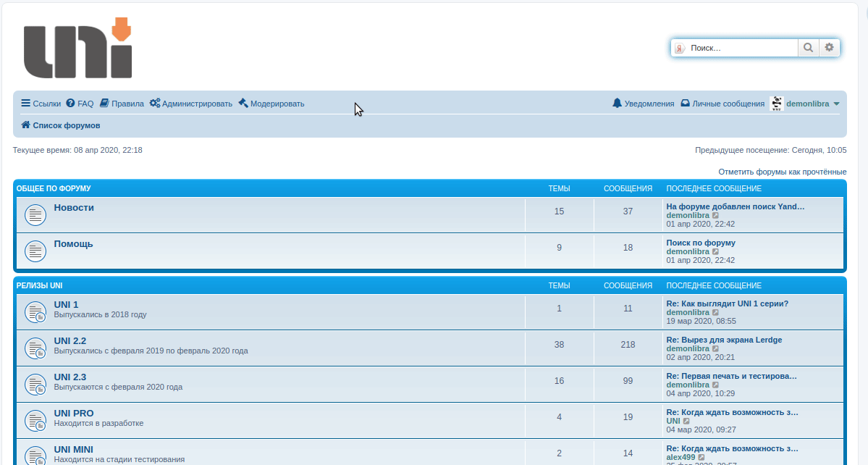The image size is (868, 465).
Task: Open last post Поиск по форуму
Action: (x=701, y=243)
